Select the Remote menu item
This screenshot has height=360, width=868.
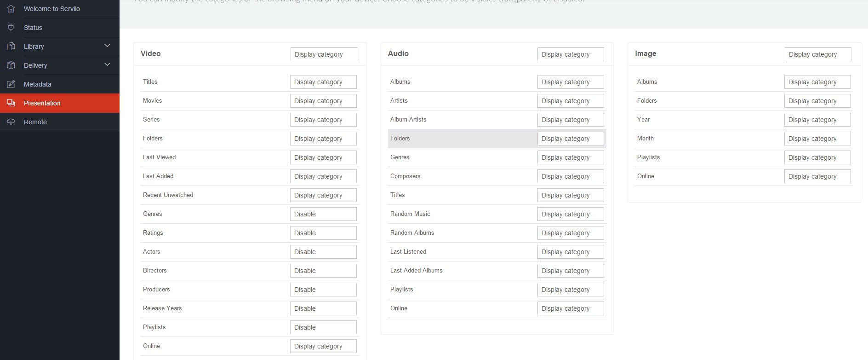[x=35, y=122]
